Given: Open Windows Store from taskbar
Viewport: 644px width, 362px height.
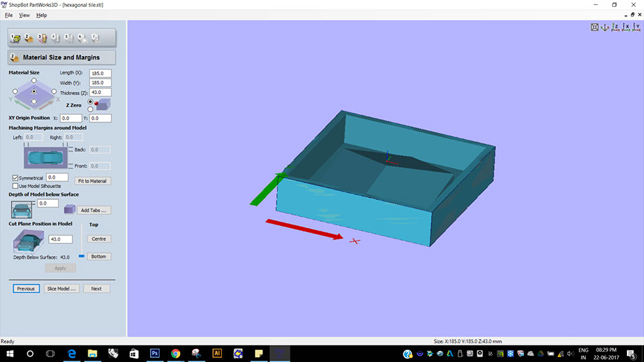Looking at the screenshot, I should 134,353.
